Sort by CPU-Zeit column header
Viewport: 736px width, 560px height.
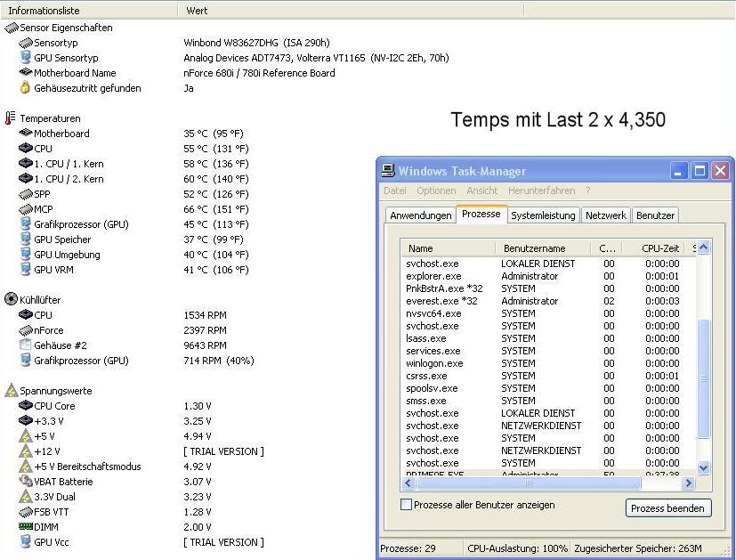(655, 248)
